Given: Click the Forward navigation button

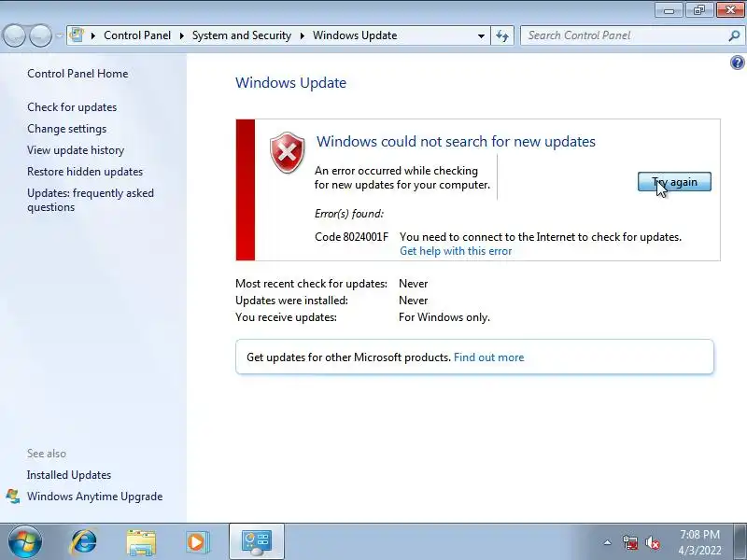Looking at the screenshot, I should [x=40, y=35].
